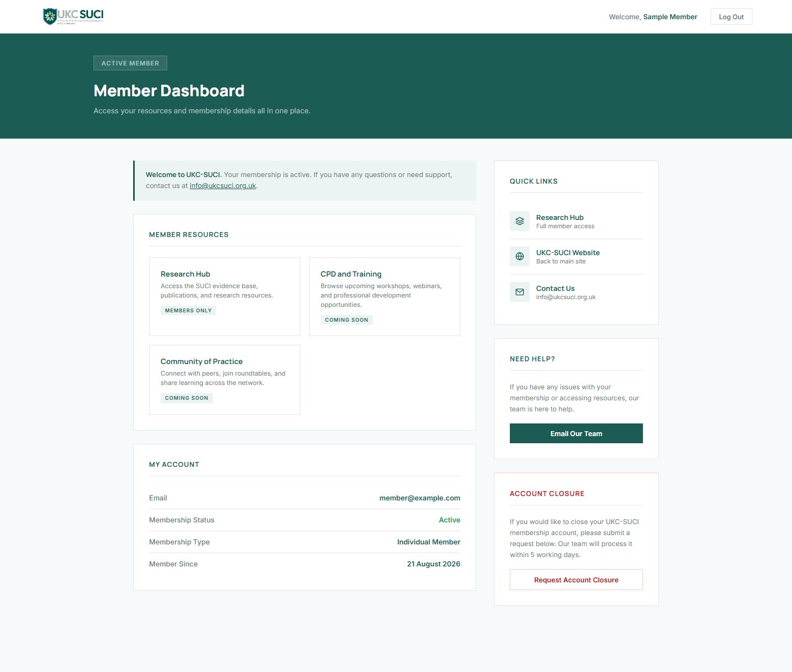Click the globe icon for UKC-SUCI Website
The width and height of the screenshot is (792, 672).
click(520, 256)
